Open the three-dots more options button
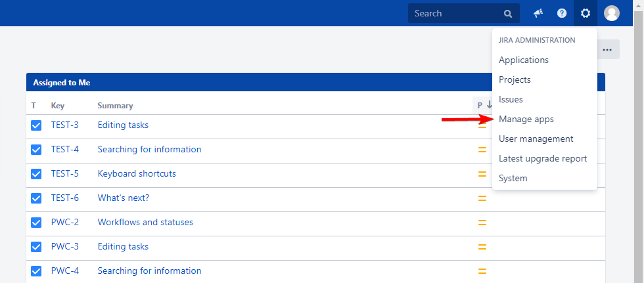The width and height of the screenshot is (644, 283). coord(607,50)
